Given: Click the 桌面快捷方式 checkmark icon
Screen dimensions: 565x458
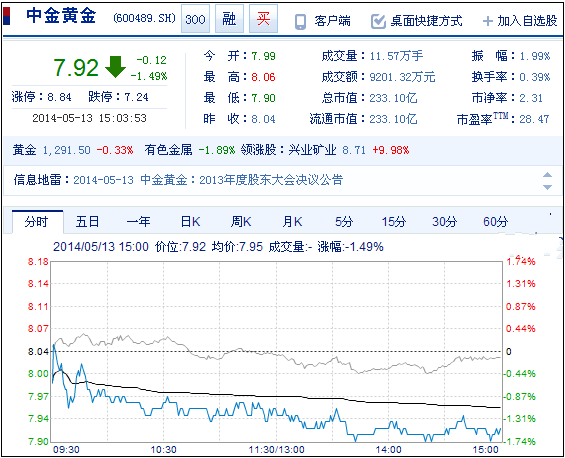Looking at the screenshot, I should [378, 21].
